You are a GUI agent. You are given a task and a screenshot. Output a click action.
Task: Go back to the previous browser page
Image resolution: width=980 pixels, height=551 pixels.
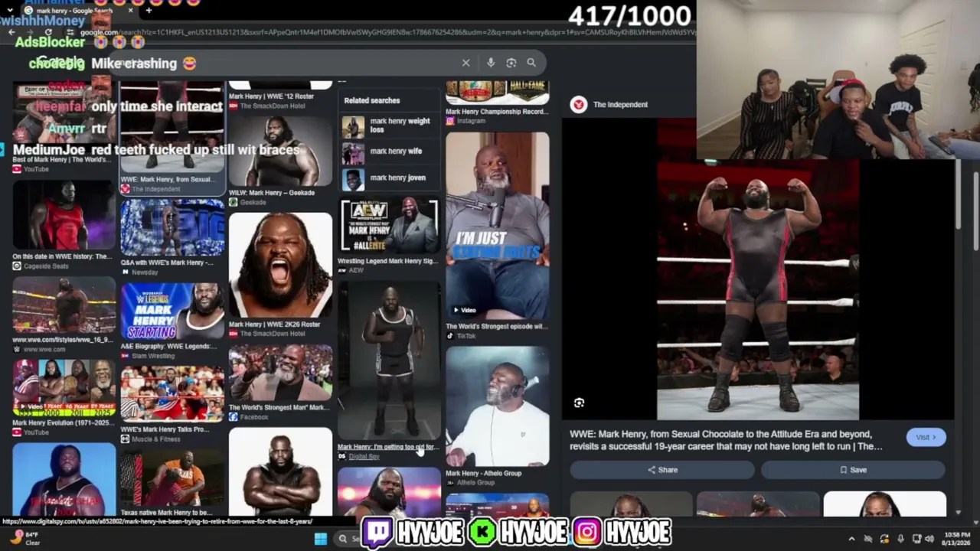11,32
